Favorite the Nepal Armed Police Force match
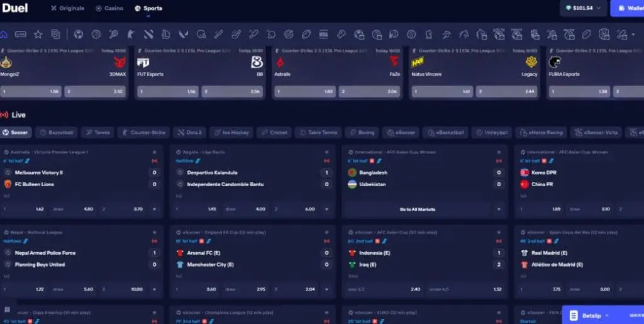This screenshot has width=644, height=324. click(x=155, y=232)
